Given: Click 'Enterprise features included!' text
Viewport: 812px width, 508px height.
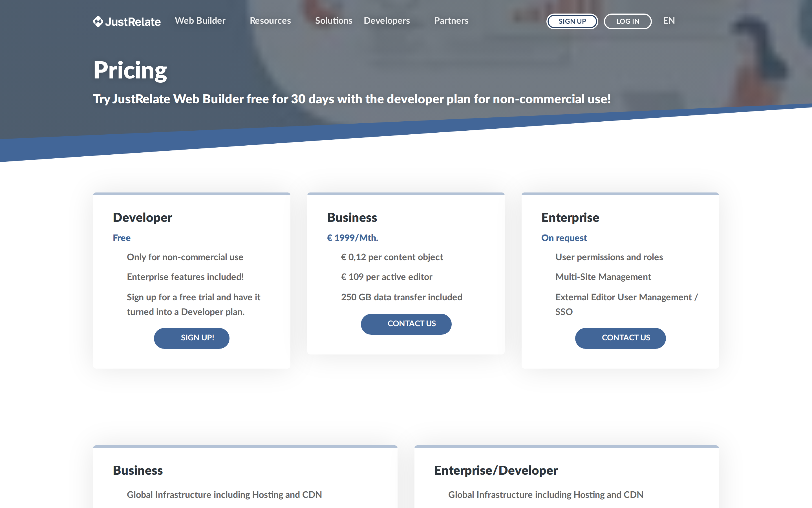Looking at the screenshot, I should (185, 277).
